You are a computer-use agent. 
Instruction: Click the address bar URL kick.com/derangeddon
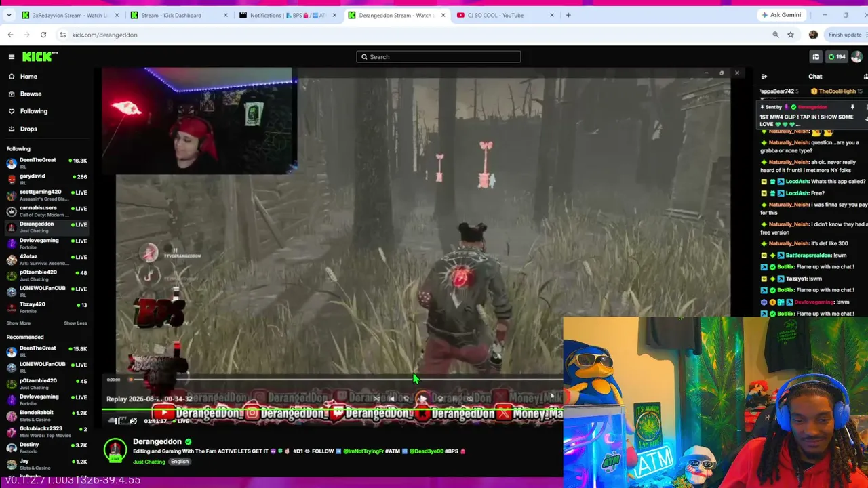pyautogui.click(x=104, y=35)
